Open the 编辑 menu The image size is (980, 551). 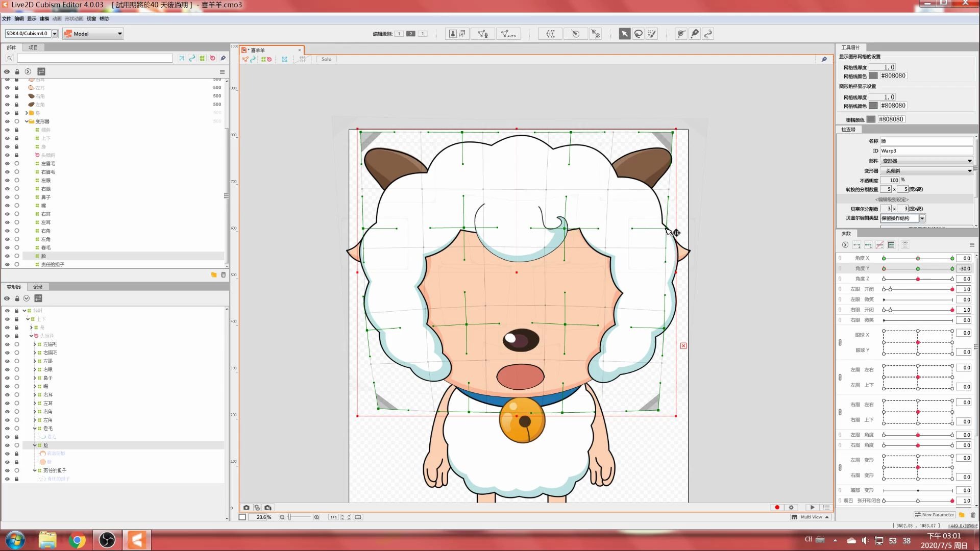click(19, 19)
